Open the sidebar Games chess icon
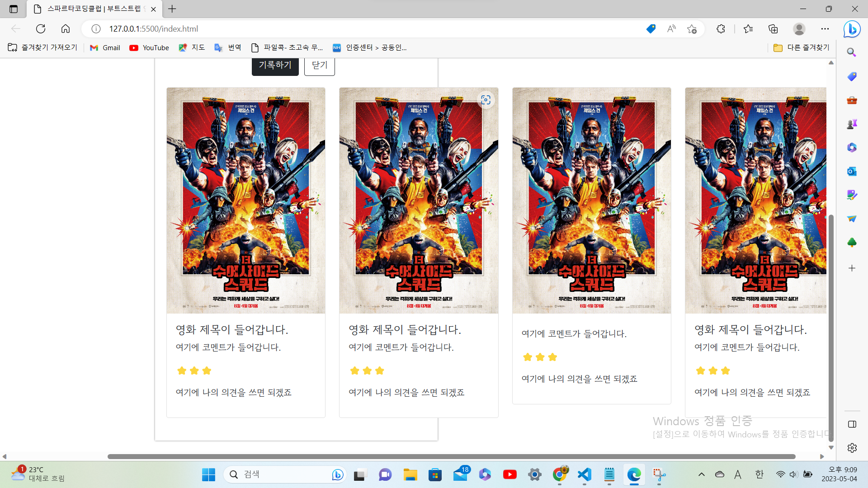This screenshot has height=488, width=868. (x=852, y=124)
